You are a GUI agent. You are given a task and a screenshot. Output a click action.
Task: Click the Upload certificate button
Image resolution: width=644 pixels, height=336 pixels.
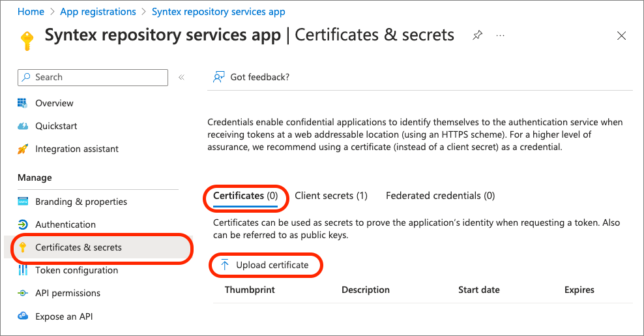coord(265,266)
